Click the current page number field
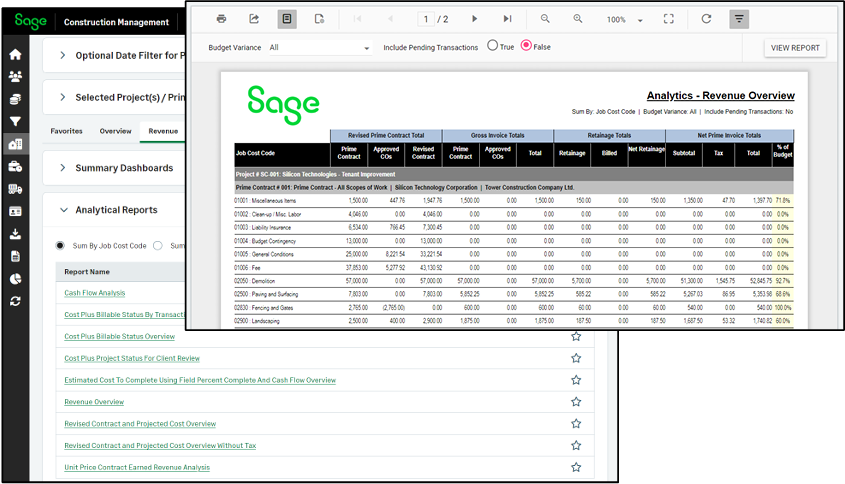The image size is (845, 484). point(426,19)
